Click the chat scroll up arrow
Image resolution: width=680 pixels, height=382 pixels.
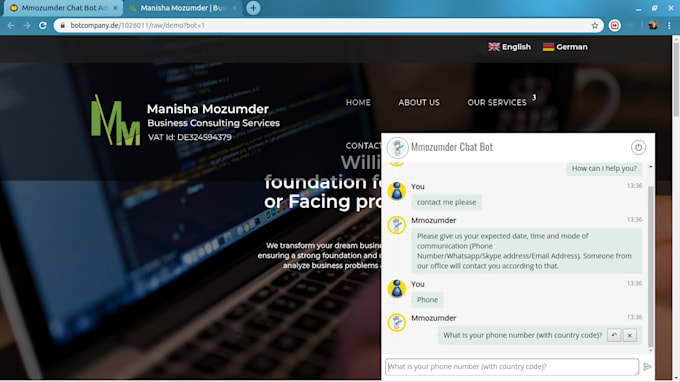(651, 167)
